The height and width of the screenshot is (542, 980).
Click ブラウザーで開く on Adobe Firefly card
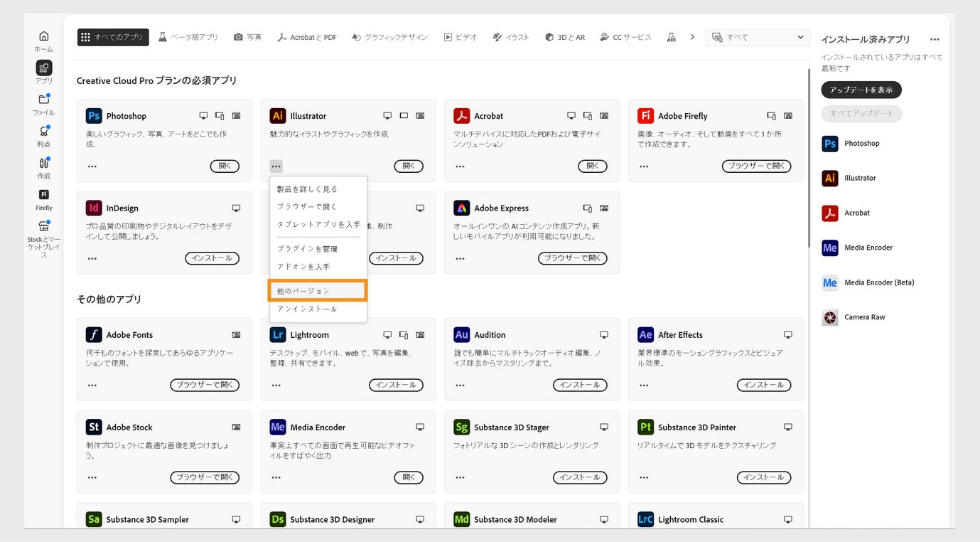(x=756, y=166)
